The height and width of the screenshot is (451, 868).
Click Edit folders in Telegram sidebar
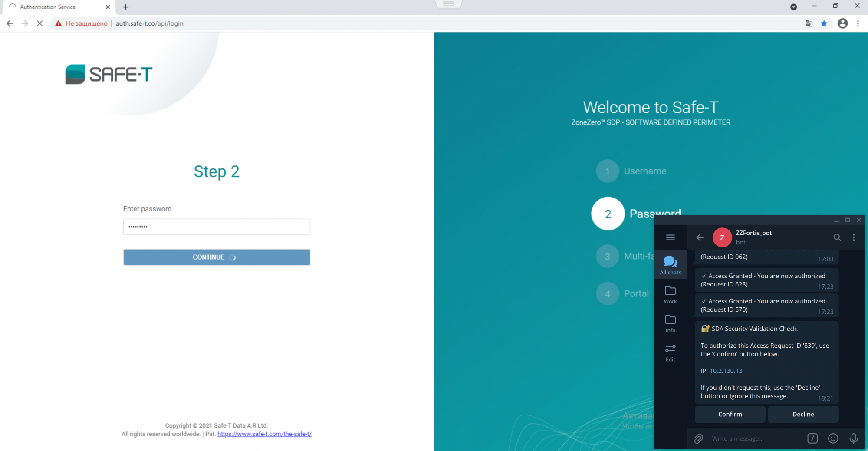(671, 353)
